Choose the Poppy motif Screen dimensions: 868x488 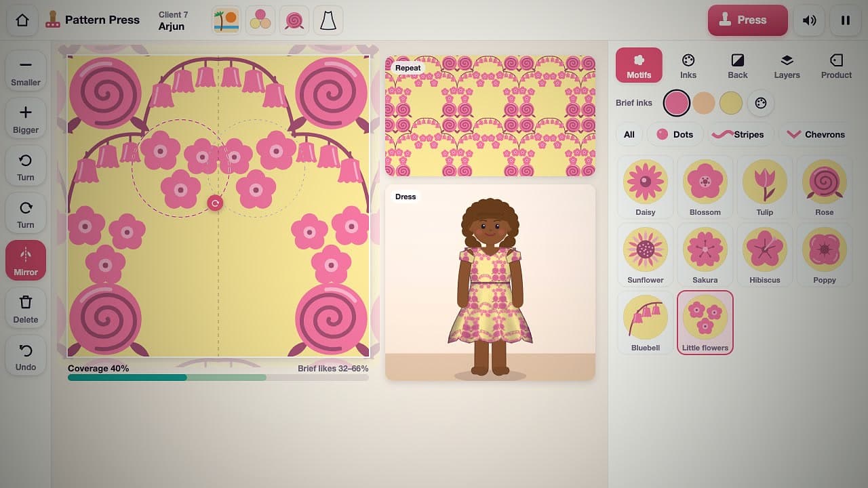point(825,255)
